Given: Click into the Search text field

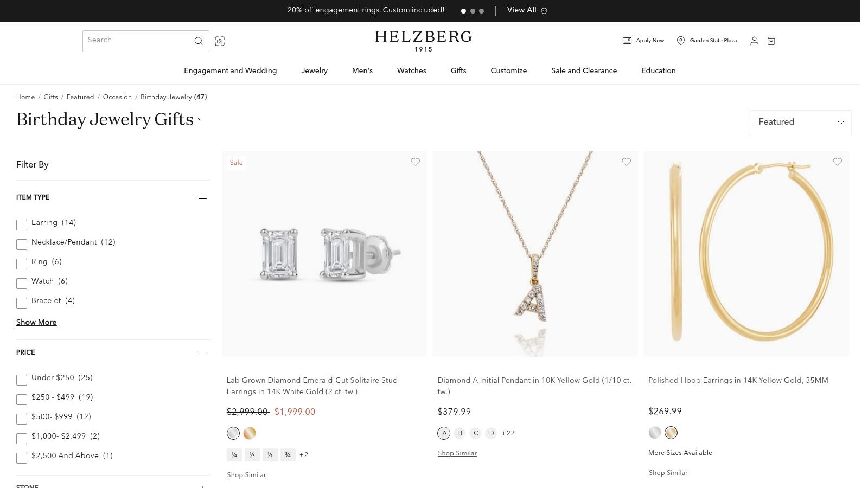Looking at the screenshot, I should [x=138, y=41].
